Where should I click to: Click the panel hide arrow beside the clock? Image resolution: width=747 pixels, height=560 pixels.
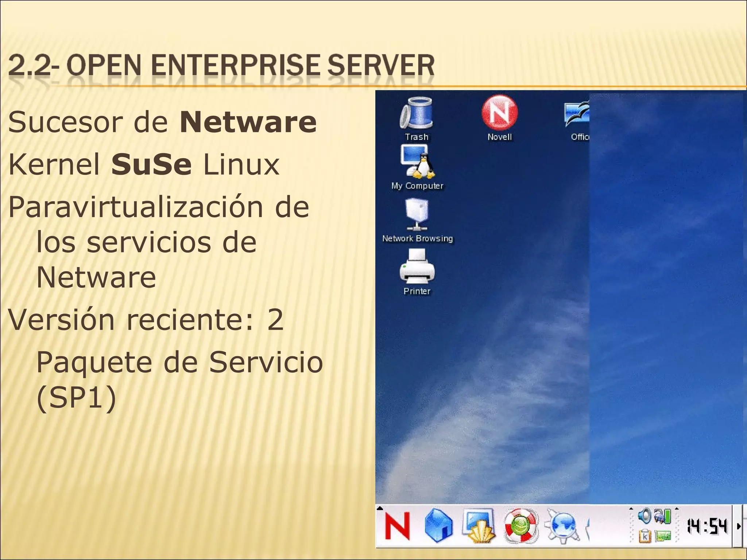739,526
